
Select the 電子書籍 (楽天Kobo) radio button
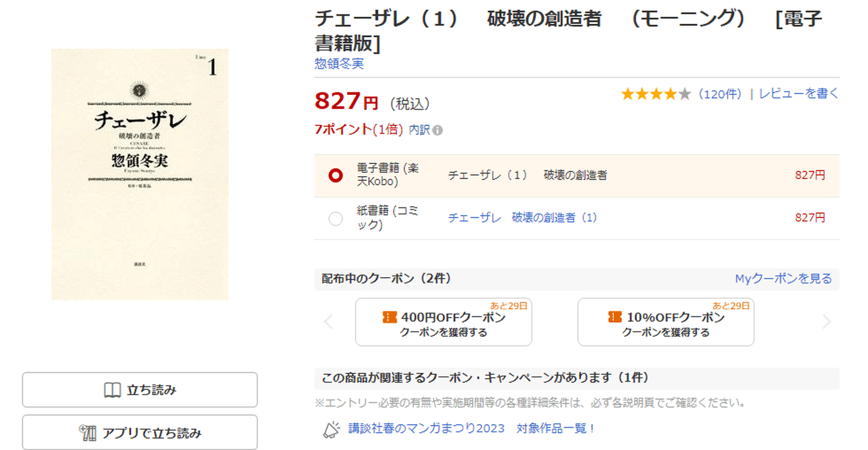tap(335, 176)
